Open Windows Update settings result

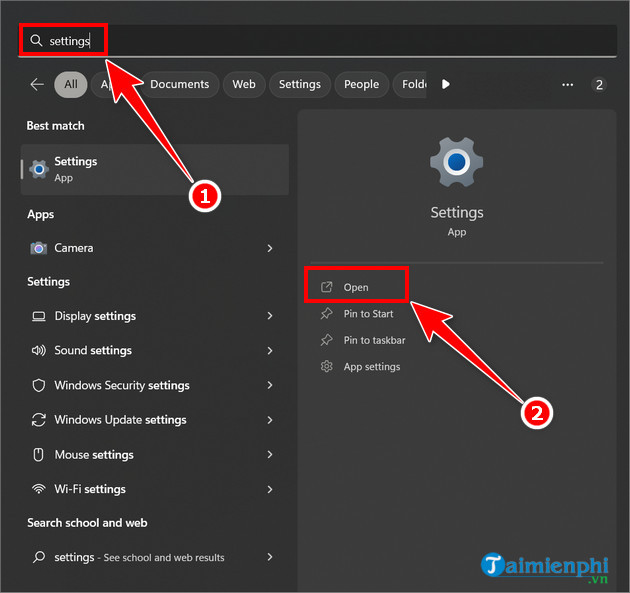pyautogui.click(x=155, y=420)
